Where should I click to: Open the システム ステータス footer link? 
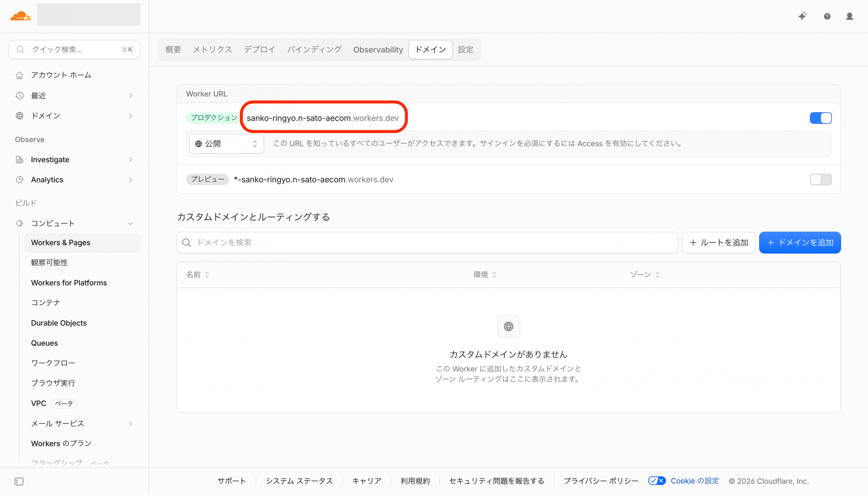[x=299, y=481]
